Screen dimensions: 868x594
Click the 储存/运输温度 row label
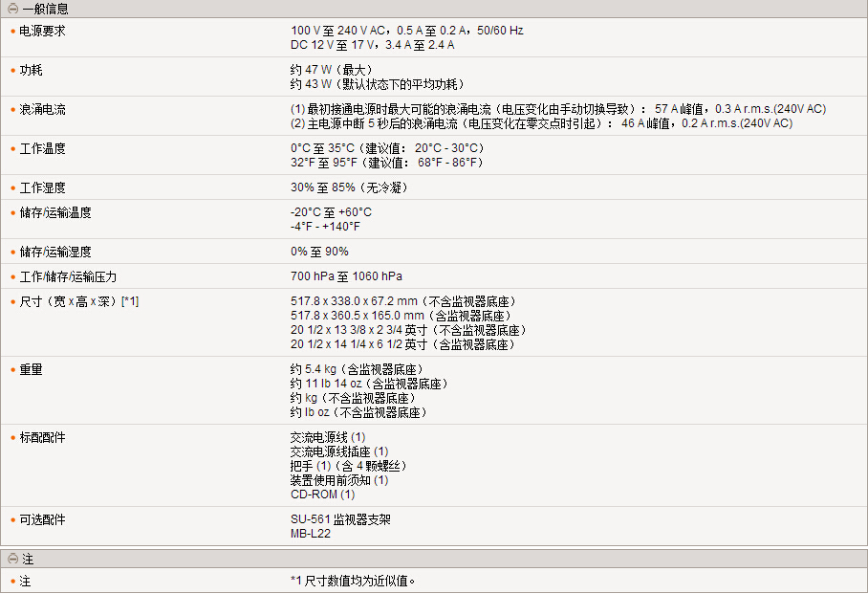[55, 212]
